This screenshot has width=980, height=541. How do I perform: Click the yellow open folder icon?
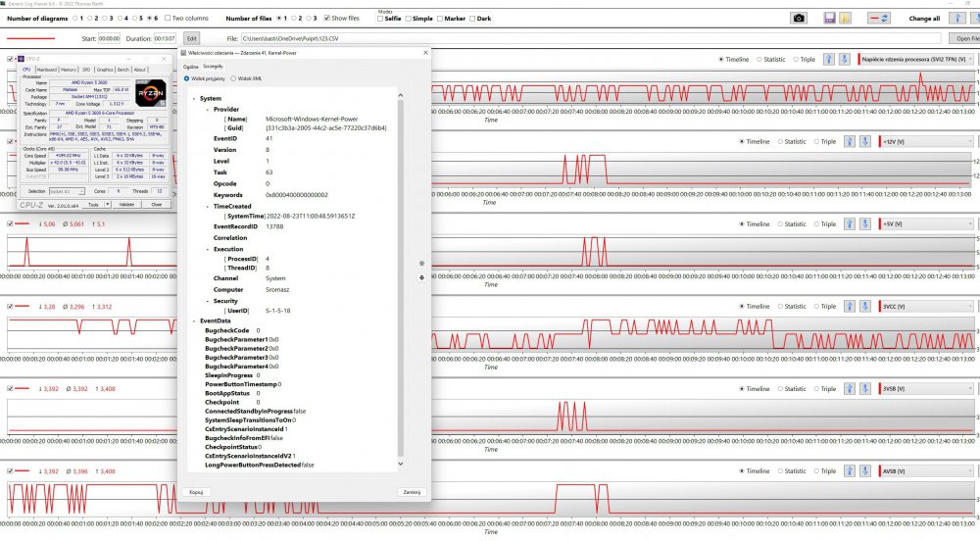pos(845,18)
